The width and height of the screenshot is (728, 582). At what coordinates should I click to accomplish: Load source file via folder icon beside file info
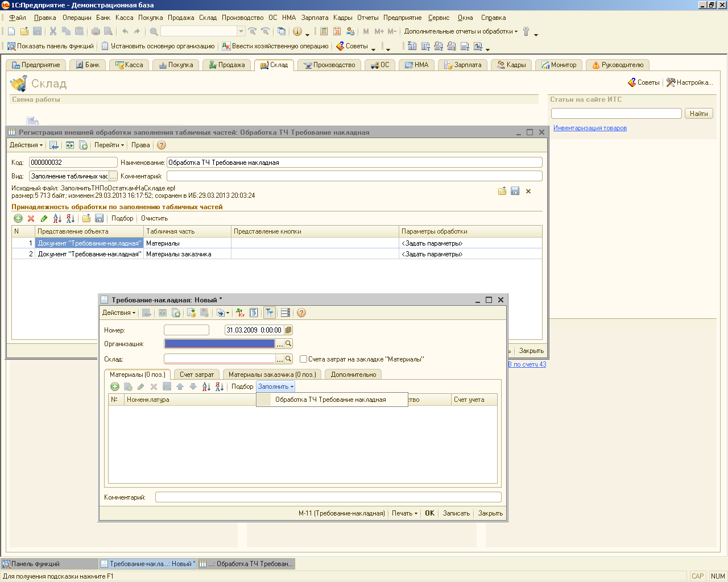point(502,191)
